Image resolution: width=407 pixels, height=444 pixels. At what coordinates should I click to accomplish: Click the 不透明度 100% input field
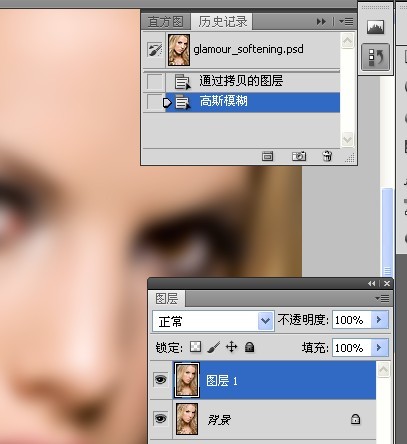pos(352,320)
